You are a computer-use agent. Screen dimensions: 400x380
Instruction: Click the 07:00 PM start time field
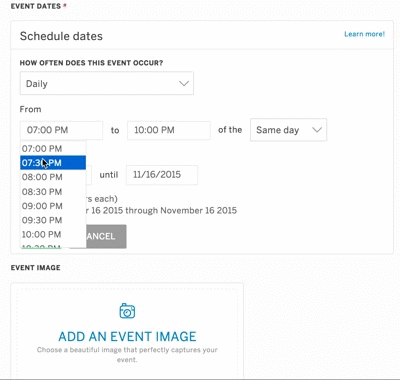(x=61, y=130)
